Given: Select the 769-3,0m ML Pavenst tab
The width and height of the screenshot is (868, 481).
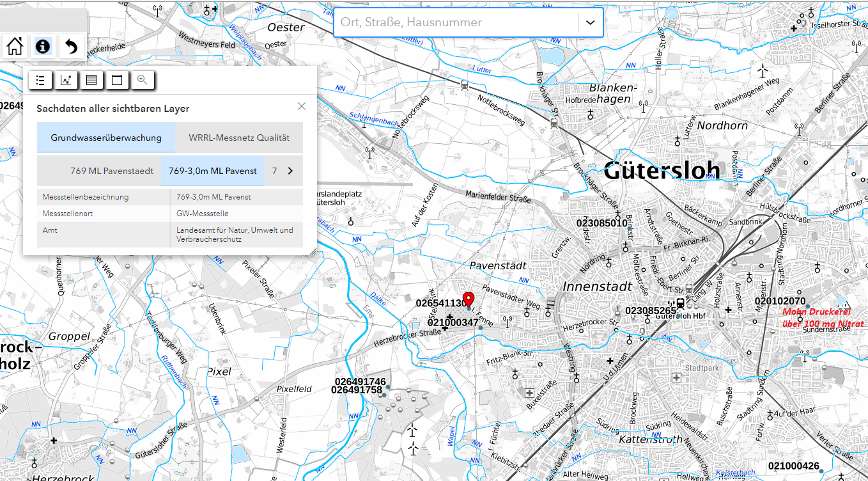Looking at the screenshot, I should [x=213, y=171].
